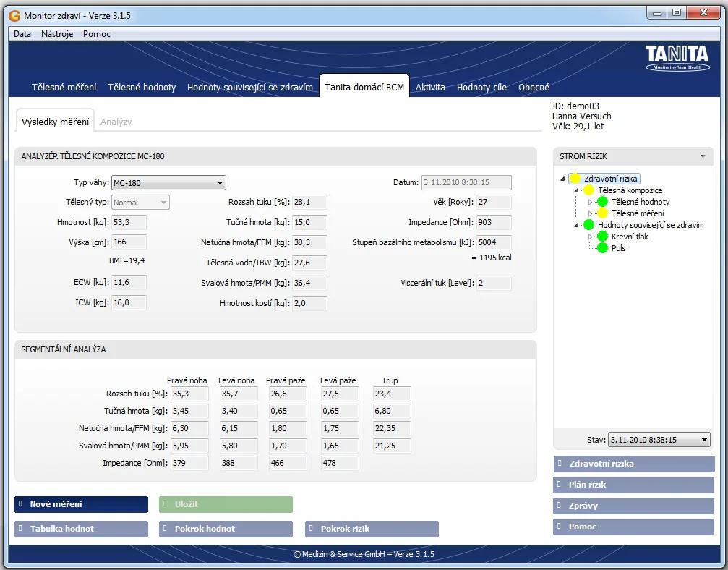This screenshot has height=570, width=728.
Task: Open the Plán rizik panel button
Action: (633, 485)
